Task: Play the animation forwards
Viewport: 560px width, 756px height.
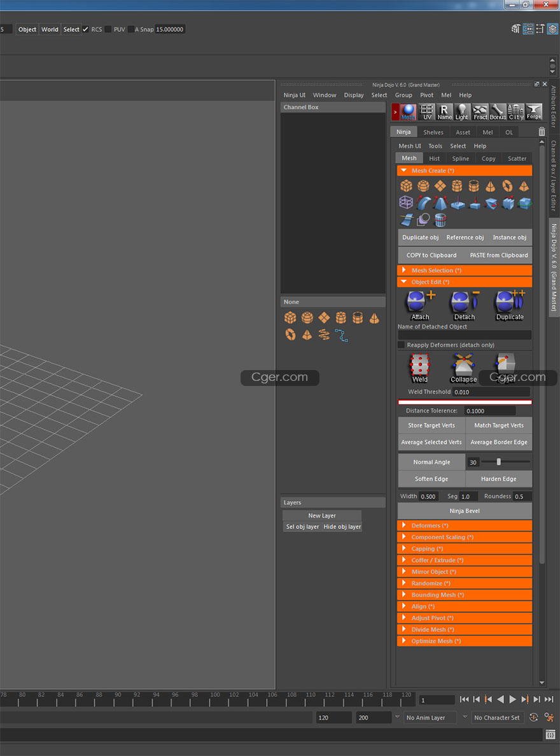Action: coord(513,699)
